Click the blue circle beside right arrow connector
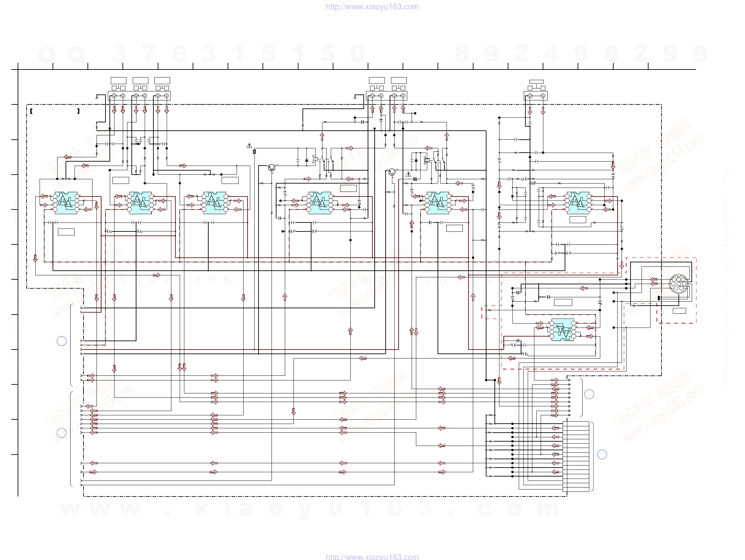The height and width of the screenshot is (560, 745). (589, 394)
